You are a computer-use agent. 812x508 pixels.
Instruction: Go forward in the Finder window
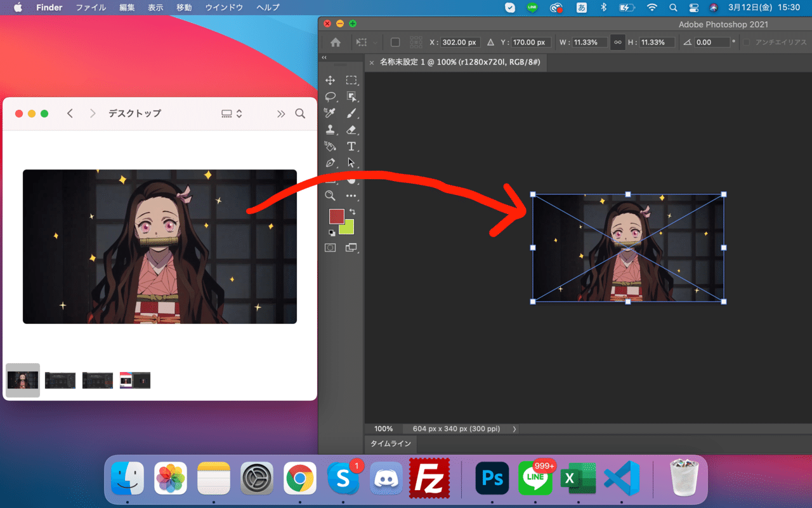pos(93,114)
